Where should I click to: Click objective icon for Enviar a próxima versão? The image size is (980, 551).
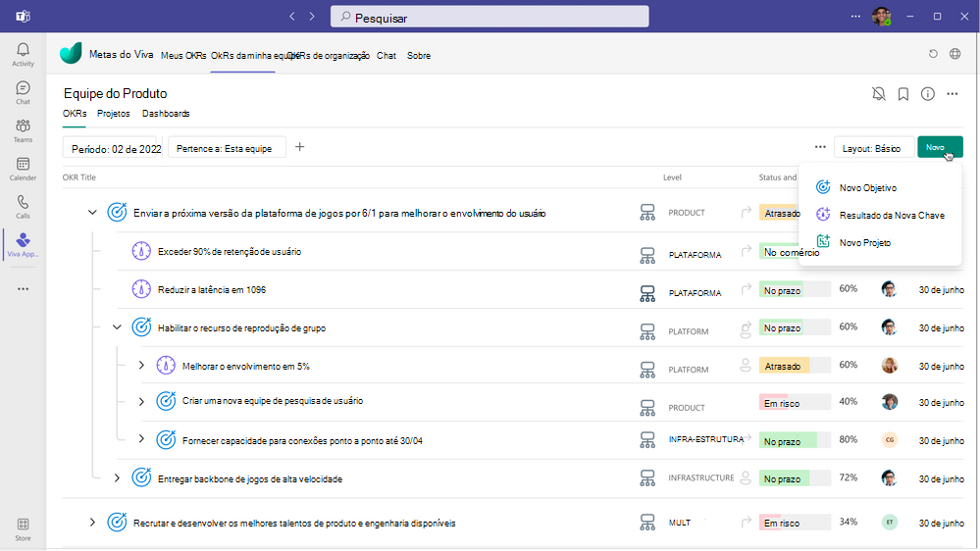(x=117, y=213)
